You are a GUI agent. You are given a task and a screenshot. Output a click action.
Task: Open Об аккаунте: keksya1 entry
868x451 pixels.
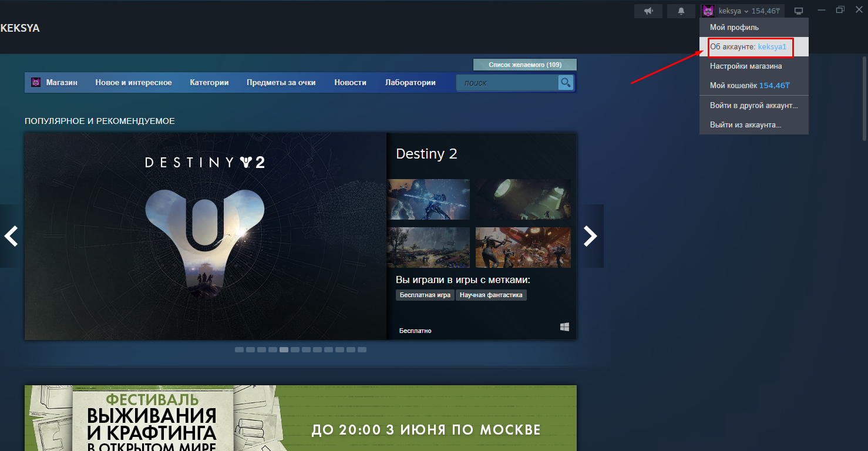pos(754,46)
